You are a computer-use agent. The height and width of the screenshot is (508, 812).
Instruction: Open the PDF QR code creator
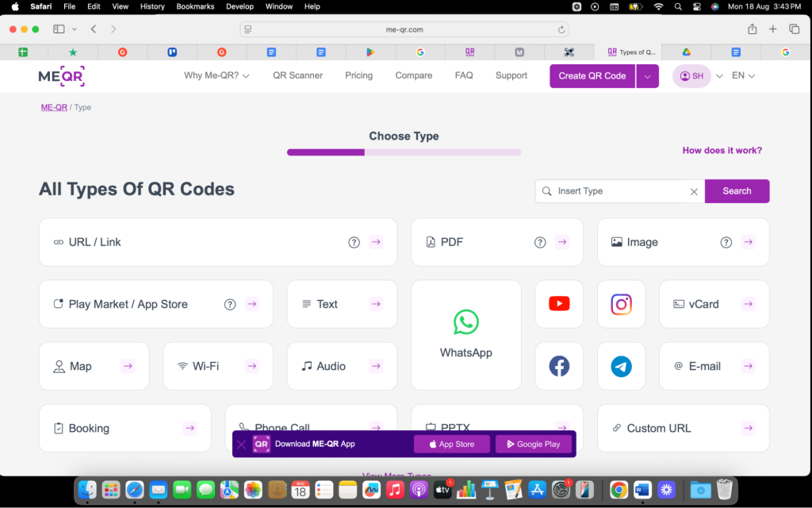(496, 242)
